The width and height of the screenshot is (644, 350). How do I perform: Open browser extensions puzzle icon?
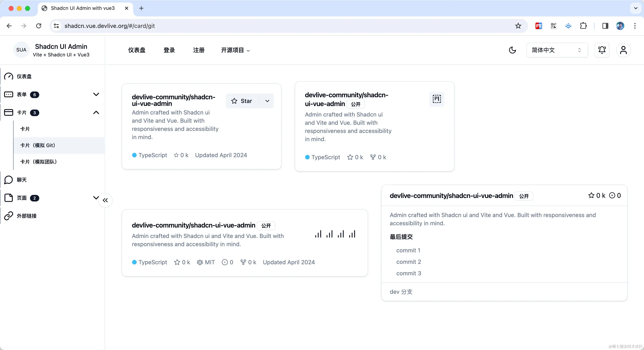point(583,26)
